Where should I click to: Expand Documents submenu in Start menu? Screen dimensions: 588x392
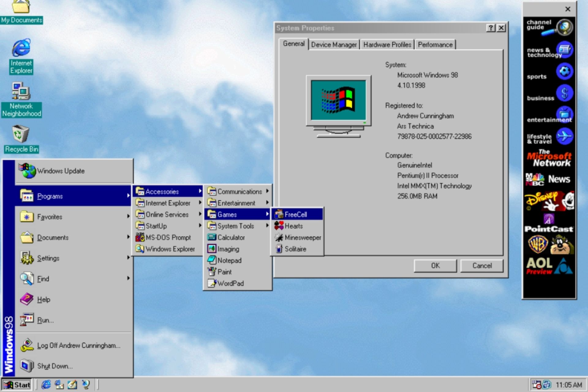point(73,238)
